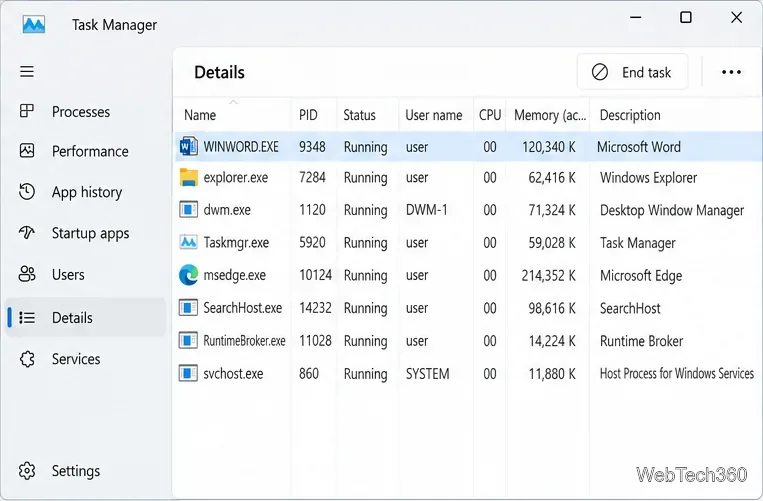This screenshot has height=501, width=763.
Task: Click the icon beside SearchHost.exe
Action: 188,307
